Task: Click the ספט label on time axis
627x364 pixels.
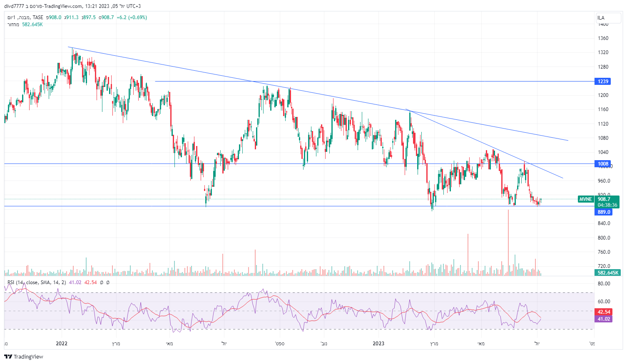Action: [279, 344]
